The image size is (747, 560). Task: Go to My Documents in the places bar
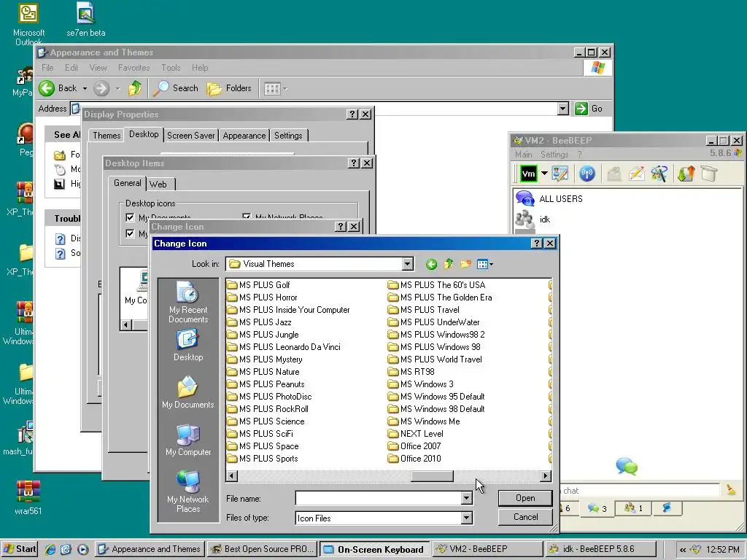[x=188, y=393]
